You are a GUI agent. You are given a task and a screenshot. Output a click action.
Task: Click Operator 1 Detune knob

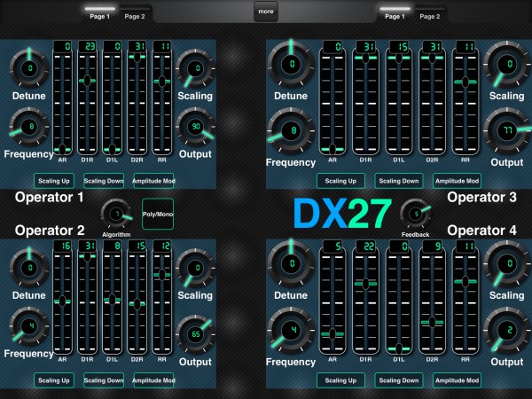[29, 68]
